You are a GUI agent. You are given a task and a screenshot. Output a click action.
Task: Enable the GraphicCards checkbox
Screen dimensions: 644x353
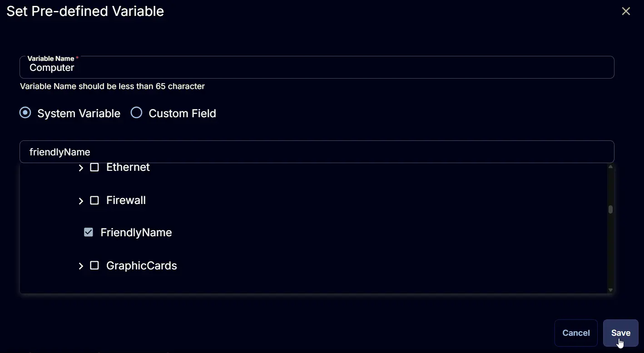pos(94,265)
